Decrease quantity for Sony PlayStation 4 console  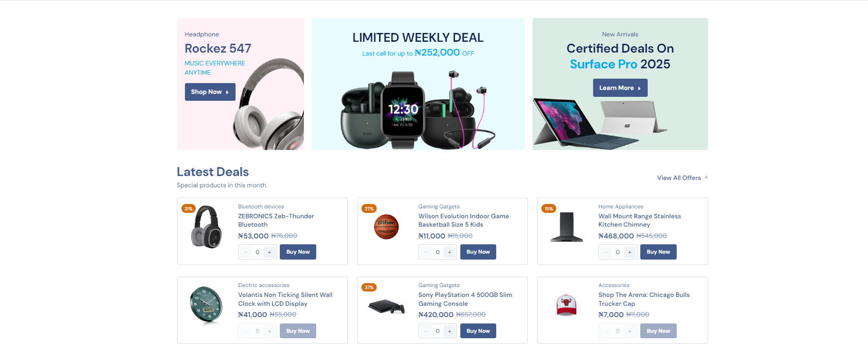[x=426, y=331]
